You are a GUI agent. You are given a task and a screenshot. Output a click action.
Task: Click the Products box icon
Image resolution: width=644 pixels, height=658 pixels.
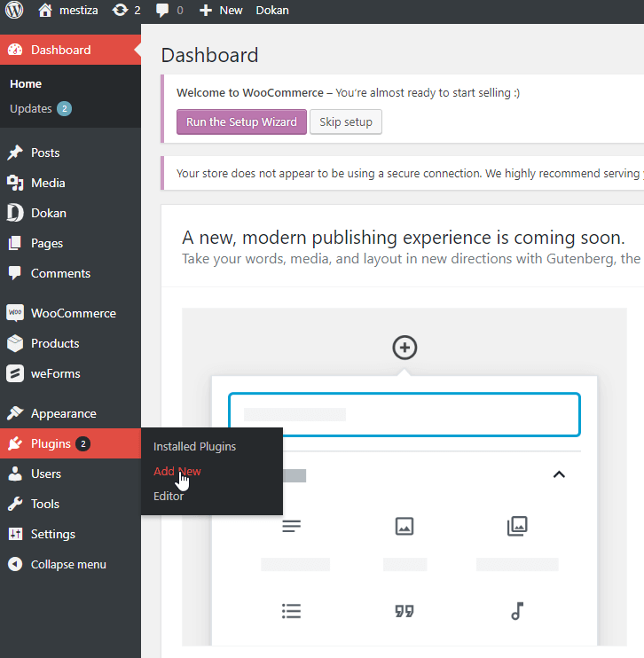tap(15, 343)
